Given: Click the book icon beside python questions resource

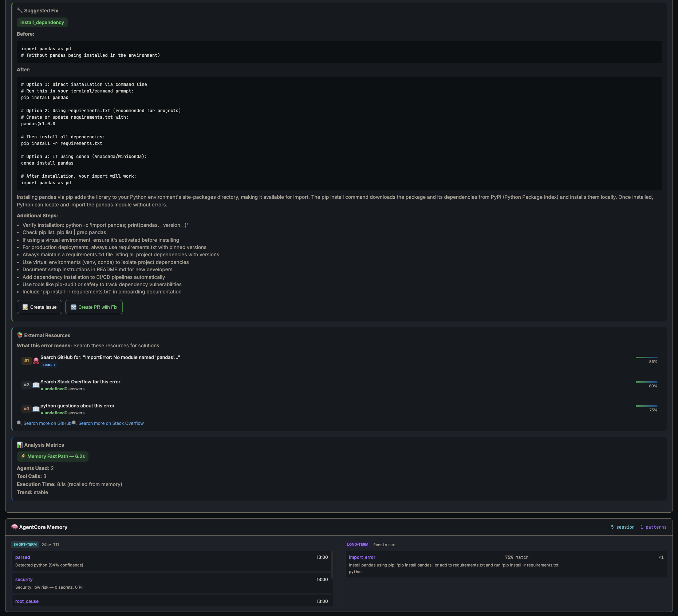Looking at the screenshot, I should pyautogui.click(x=36, y=409).
